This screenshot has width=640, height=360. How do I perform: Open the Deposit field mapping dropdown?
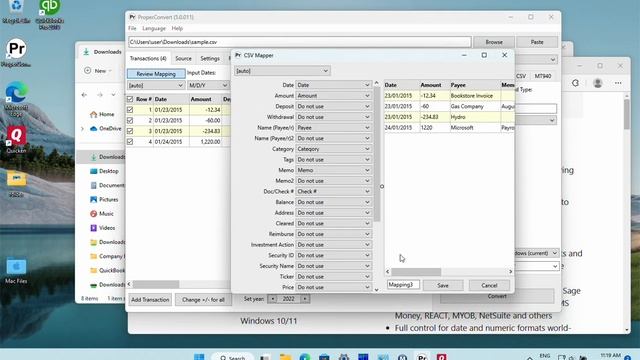pyautogui.click(x=333, y=106)
